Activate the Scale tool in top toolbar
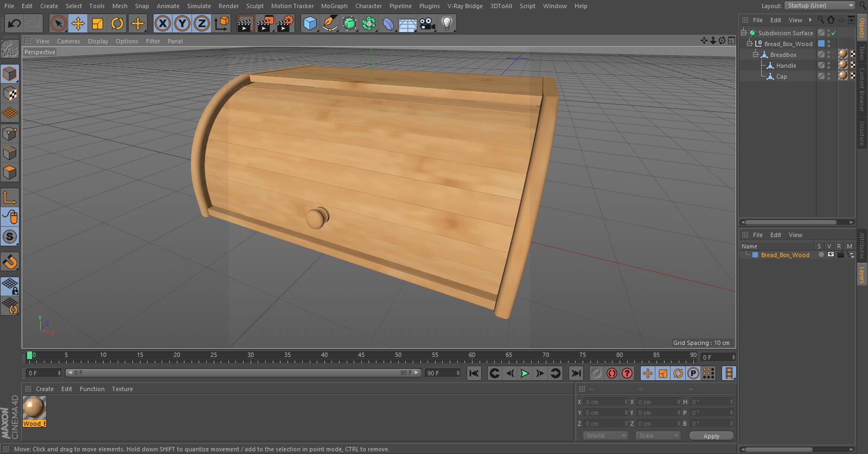Image resolution: width=868 pixels, height=454 pixels. click(98, 23)
